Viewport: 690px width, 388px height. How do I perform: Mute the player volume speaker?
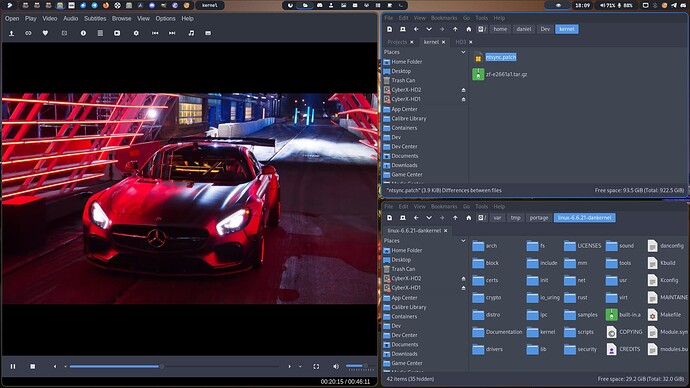click(336, 366)
